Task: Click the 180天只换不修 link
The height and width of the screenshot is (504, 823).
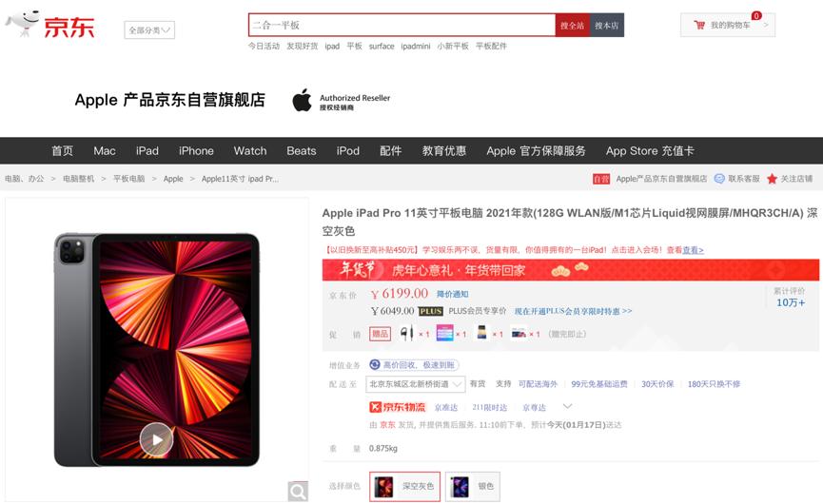Action: [714, 384]
